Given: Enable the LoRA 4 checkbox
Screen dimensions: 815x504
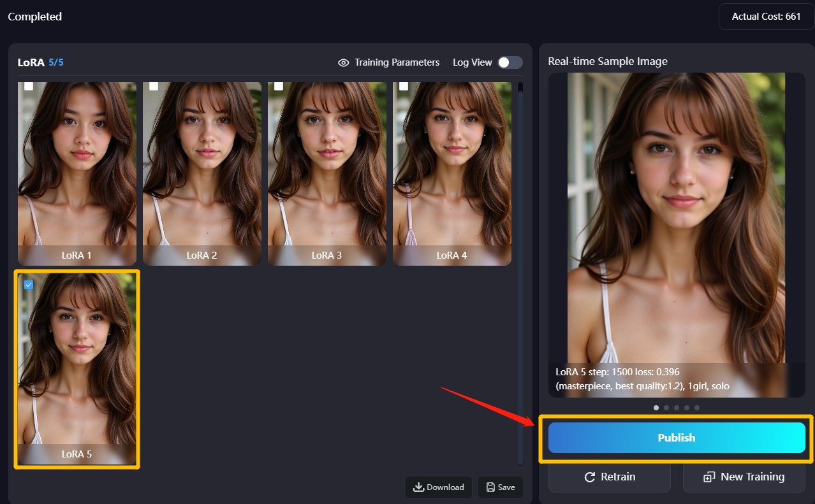Looking at the screenshot, I should pyautogui.click(x=404, y=86).
